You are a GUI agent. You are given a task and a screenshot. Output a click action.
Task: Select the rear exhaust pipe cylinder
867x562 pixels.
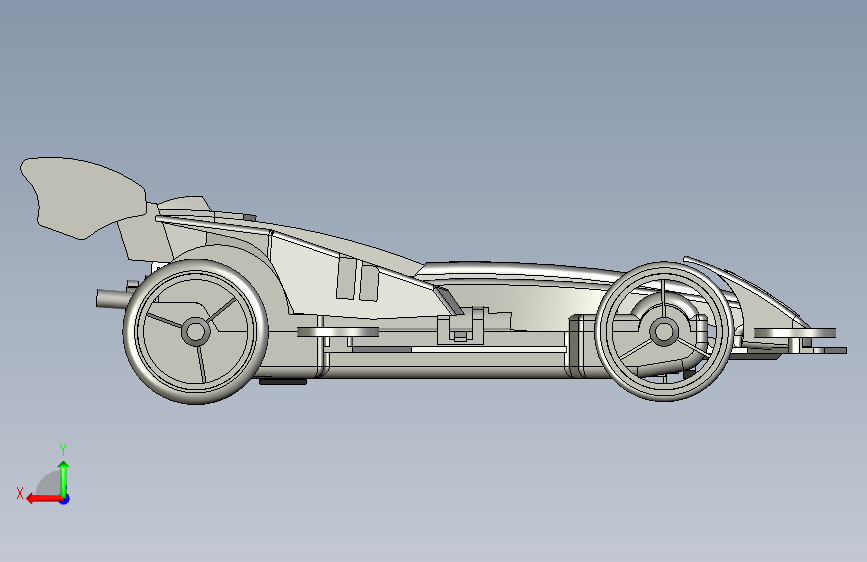[113, 299]
